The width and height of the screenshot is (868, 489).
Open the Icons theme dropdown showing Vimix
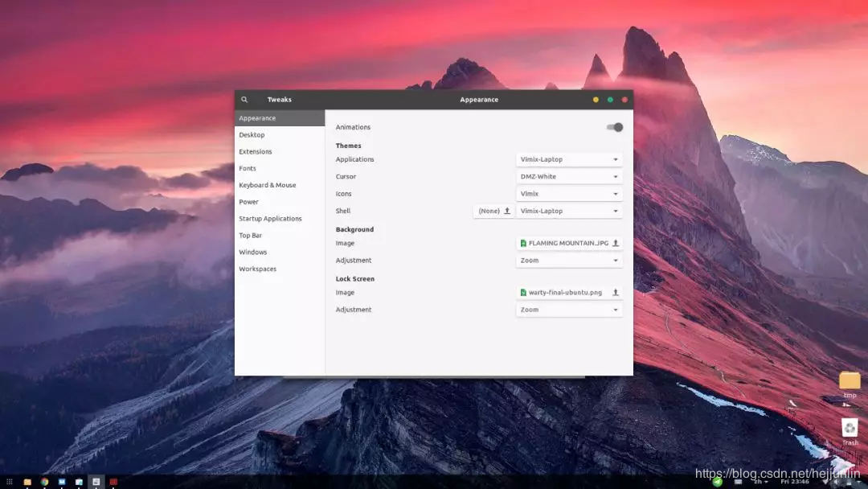coord(569,194)
